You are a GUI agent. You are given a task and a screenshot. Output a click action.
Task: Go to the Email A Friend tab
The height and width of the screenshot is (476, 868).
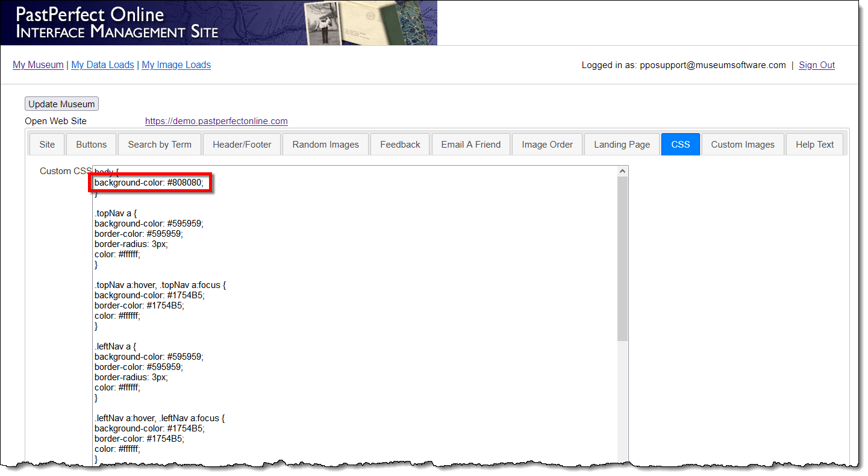[471, 145]
